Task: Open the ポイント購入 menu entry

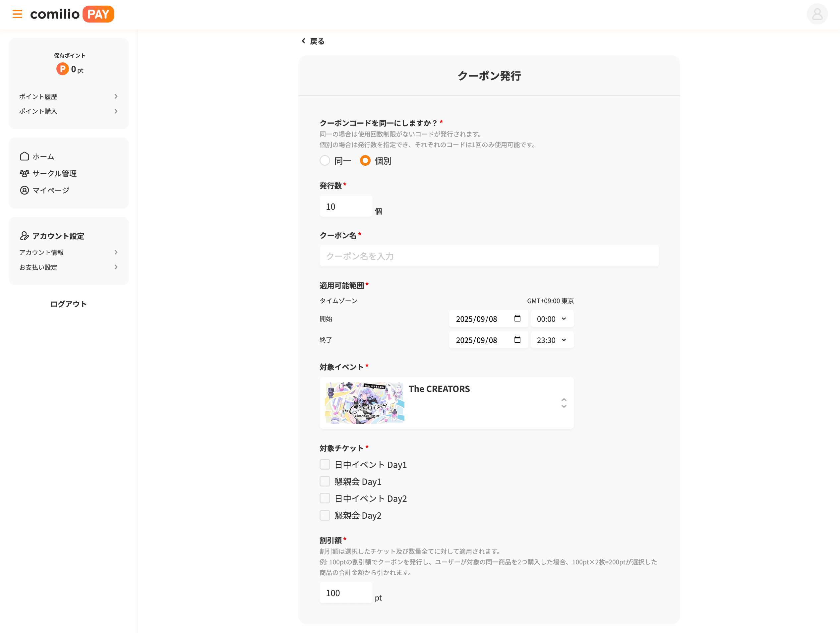Action: [38, 111]
